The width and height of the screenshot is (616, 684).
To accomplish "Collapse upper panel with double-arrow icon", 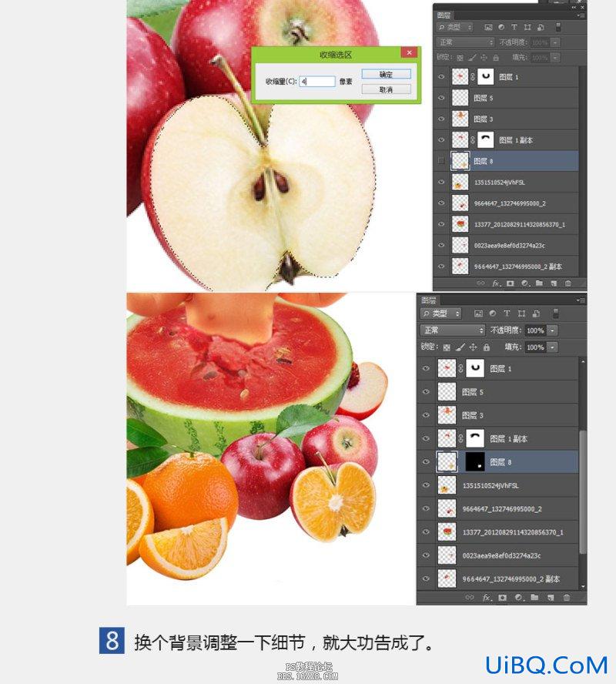I will 574,8.
